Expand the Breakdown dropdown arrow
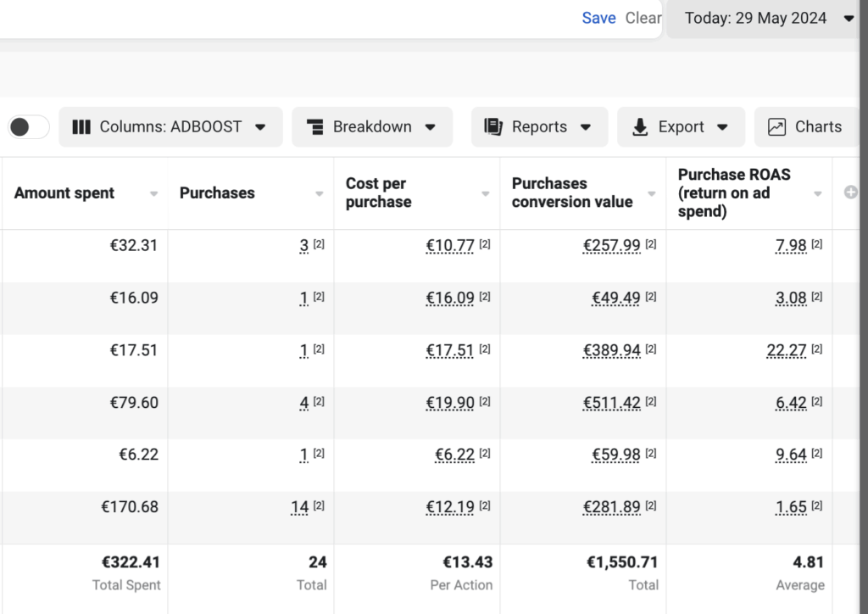The height and width of the screenshot is (614, 868). click(x=430, y=127)
